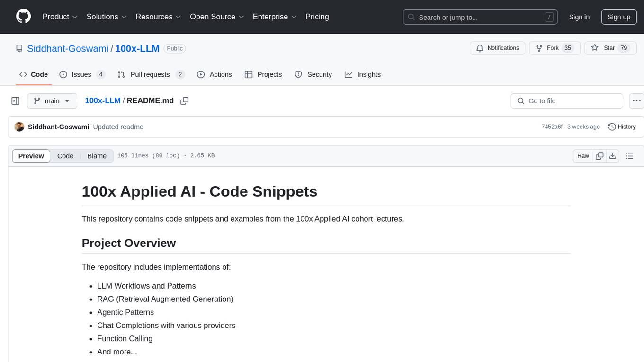Open the Pricing page
644x362 pixels.
pos(317,17)
